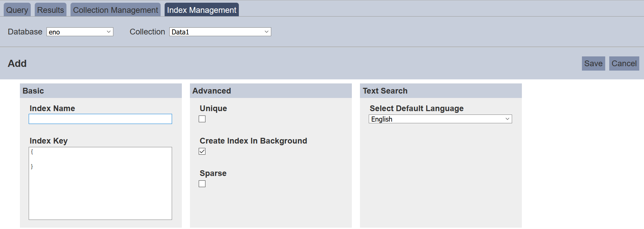Click the Save button
This screenshot has width=644, height=229.
[593, 63]
